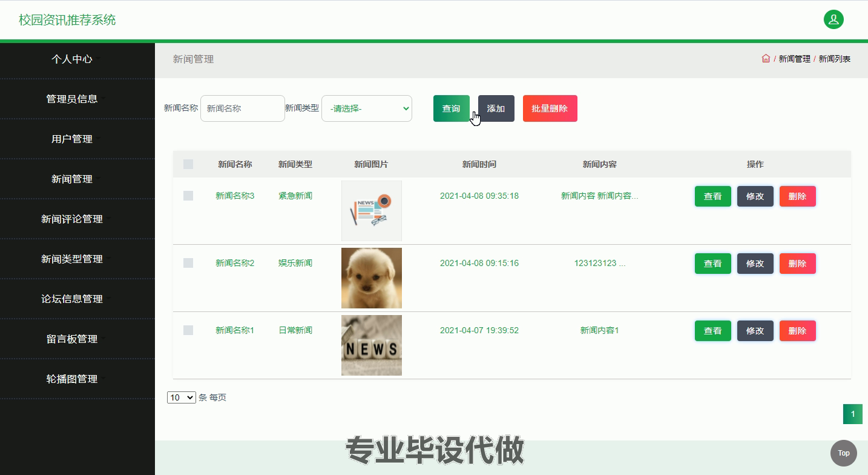868x475 pixels.
Task: Click the 新闻名称 column header
Action: (235, 164)
